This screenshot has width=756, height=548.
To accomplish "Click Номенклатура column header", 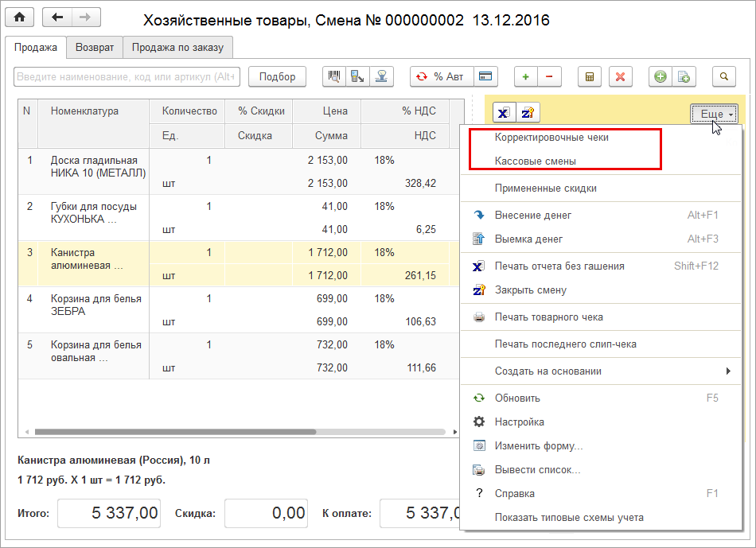I will tap(94, 123).
